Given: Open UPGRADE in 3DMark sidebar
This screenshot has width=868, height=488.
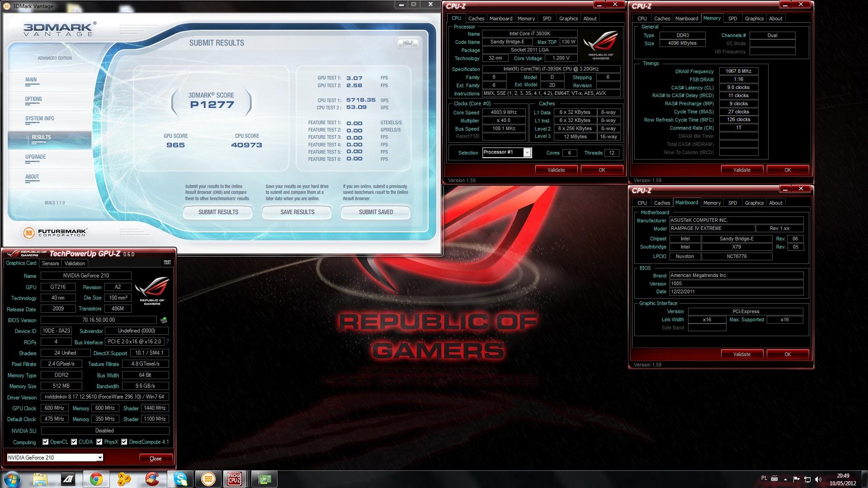Looking at the screenshot, I should pyautogui.click(x=35, y=157).
